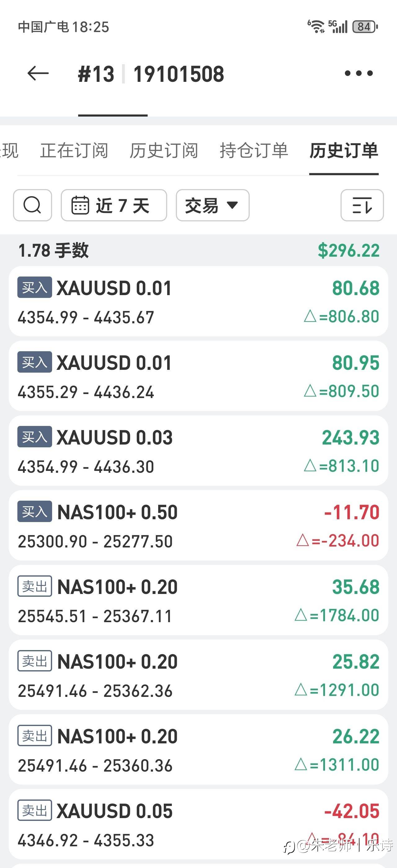The height and width of the screenshot is (868, 397).
Task: Select the 历史订单 tab
Action: click(344, 150)
